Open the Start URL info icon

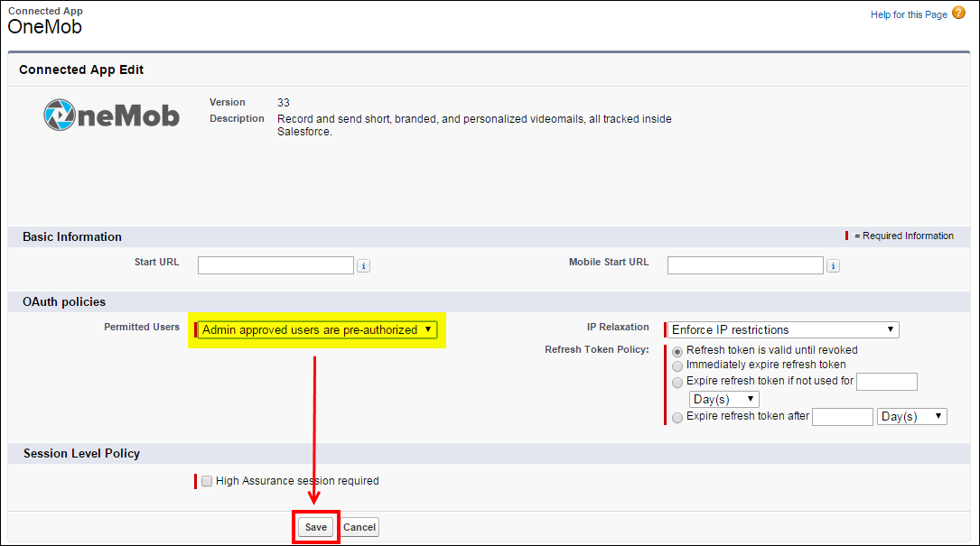[x=363, y=266]
